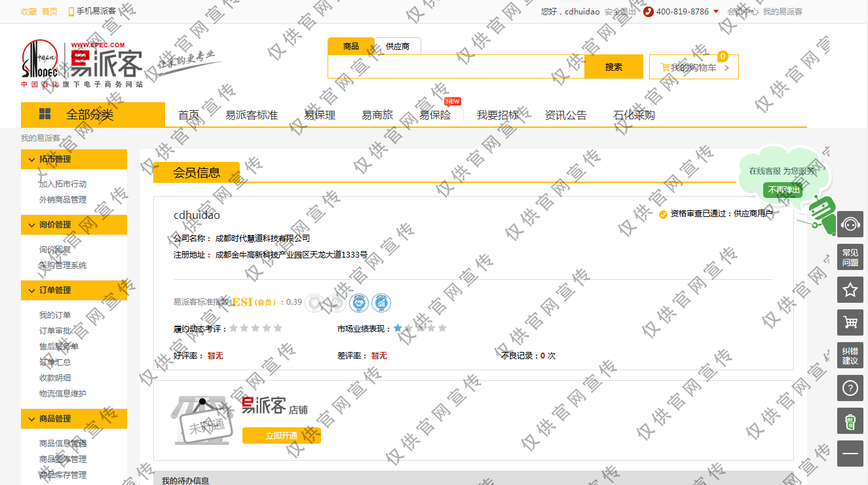The width and height of the screenshot is (868, 485).
Task: Select the 商品 search tab
Action: coord(351,47)
